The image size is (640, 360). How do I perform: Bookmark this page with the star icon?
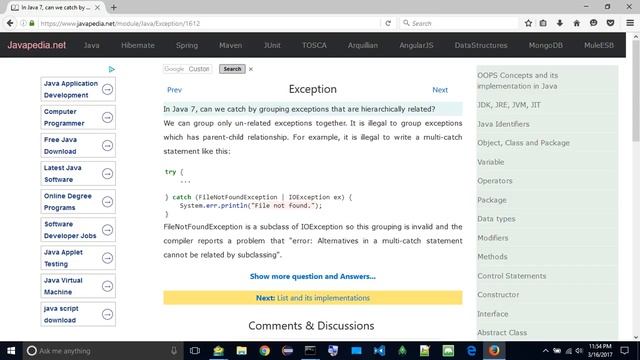click(x=528, y=23)
